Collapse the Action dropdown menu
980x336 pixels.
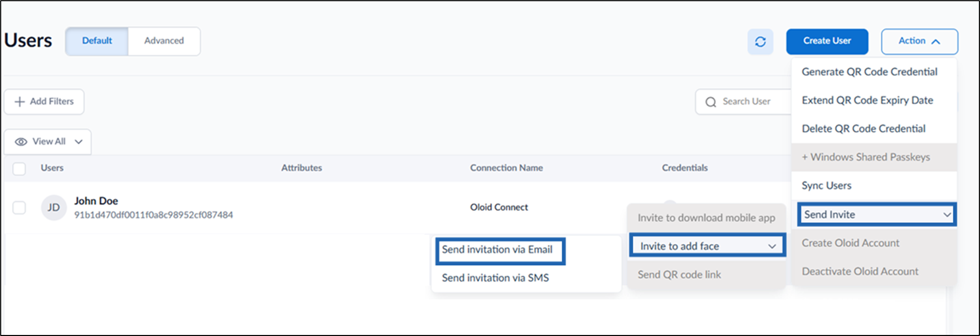(x=919, y=41)
